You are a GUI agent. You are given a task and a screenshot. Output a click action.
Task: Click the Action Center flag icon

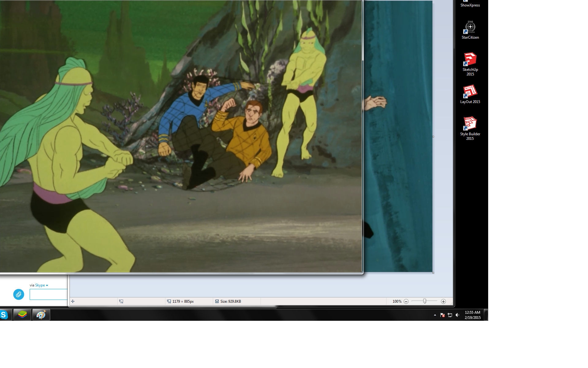(442, 315)
